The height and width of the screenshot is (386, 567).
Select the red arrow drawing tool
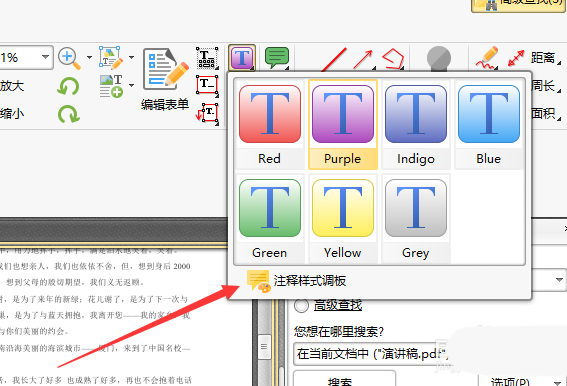363,59
